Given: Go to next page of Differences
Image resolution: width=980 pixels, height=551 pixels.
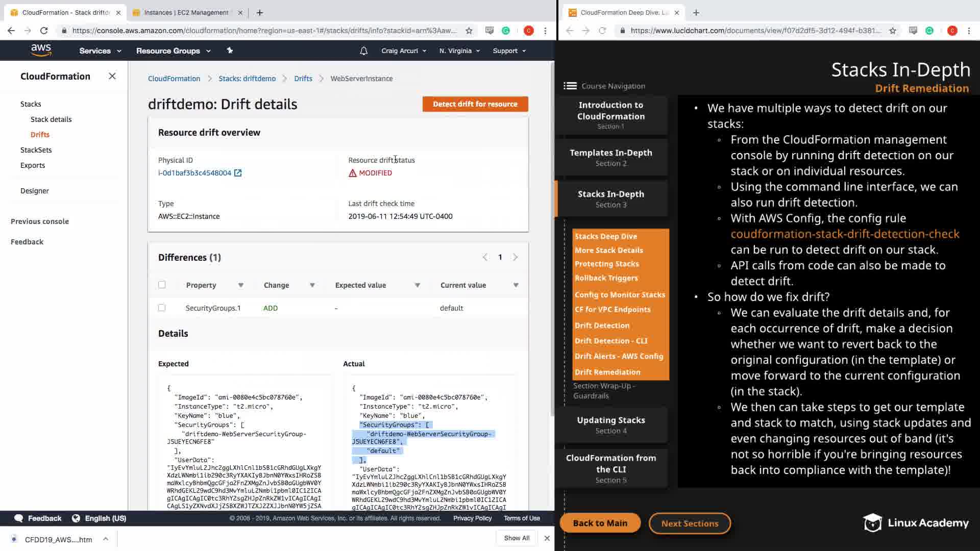Looking at the screenshot, I should [x=515, y=257].
